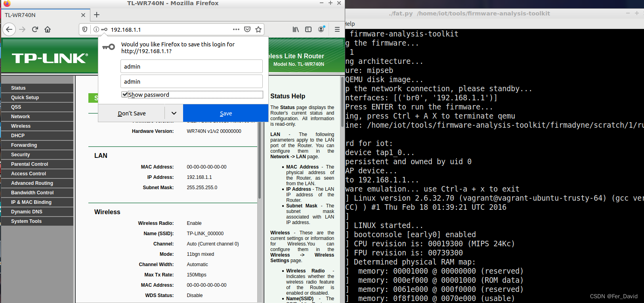Screen dimensions: 644x303
Task: Open the Status menu in router sidebar
Action: (x=37, y=88)
